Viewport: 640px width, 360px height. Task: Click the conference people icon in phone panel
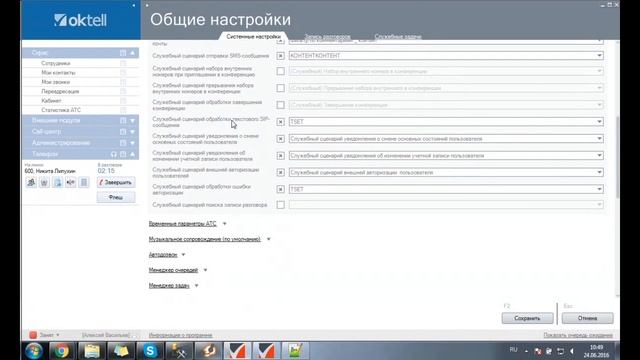pos(31,182)
